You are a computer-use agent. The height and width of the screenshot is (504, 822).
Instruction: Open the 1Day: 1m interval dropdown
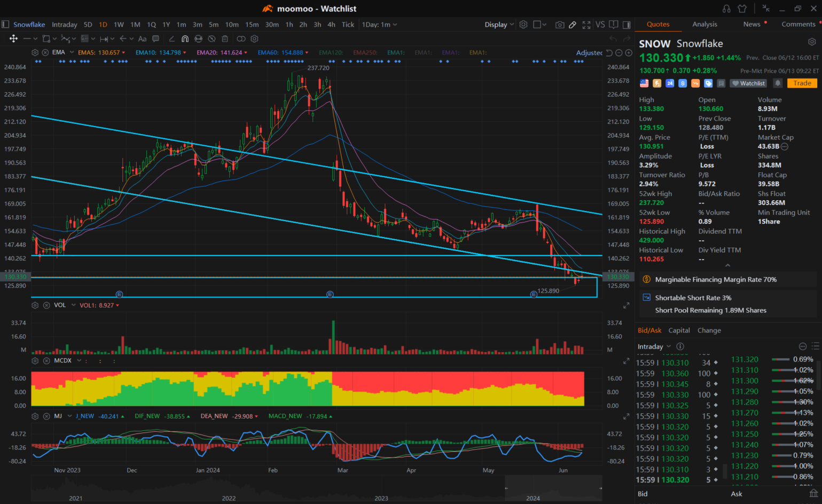379,25
